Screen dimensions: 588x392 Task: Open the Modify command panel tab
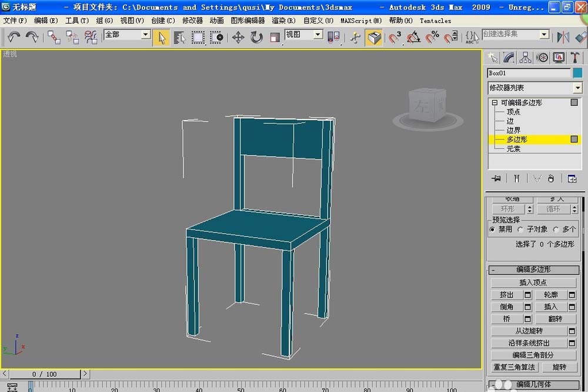point(509,58)
